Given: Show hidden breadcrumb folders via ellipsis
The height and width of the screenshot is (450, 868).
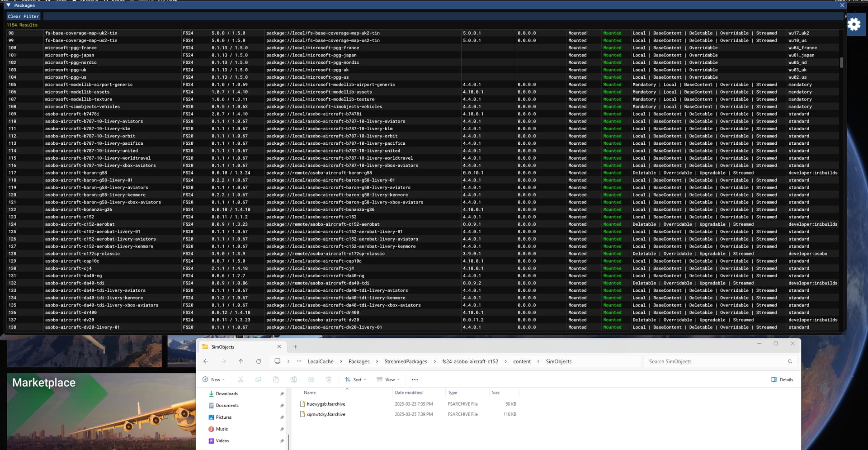Looking at the screenshot, I should pos(299,361).
